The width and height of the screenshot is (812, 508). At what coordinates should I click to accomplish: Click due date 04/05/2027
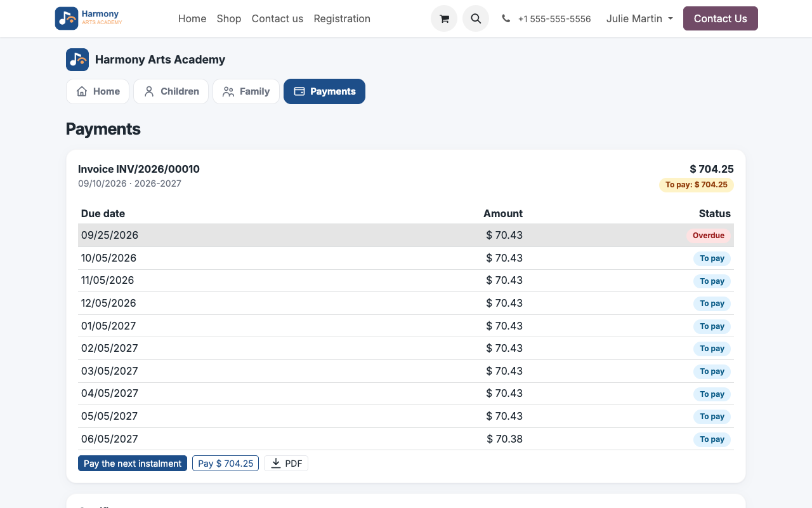110,393
